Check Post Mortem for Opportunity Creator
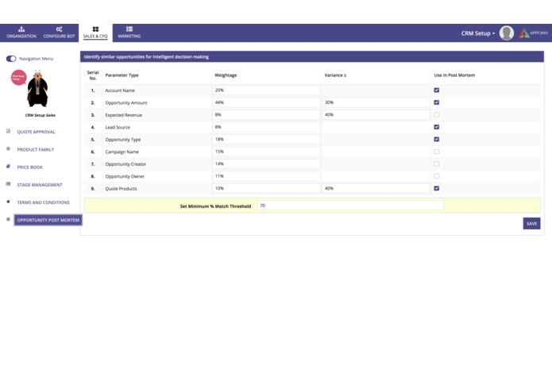 (437, 164)
